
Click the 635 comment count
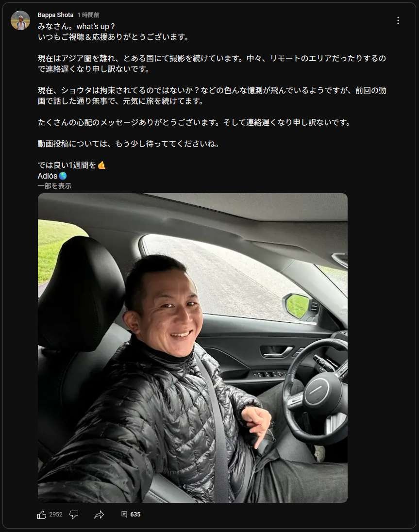135,515
